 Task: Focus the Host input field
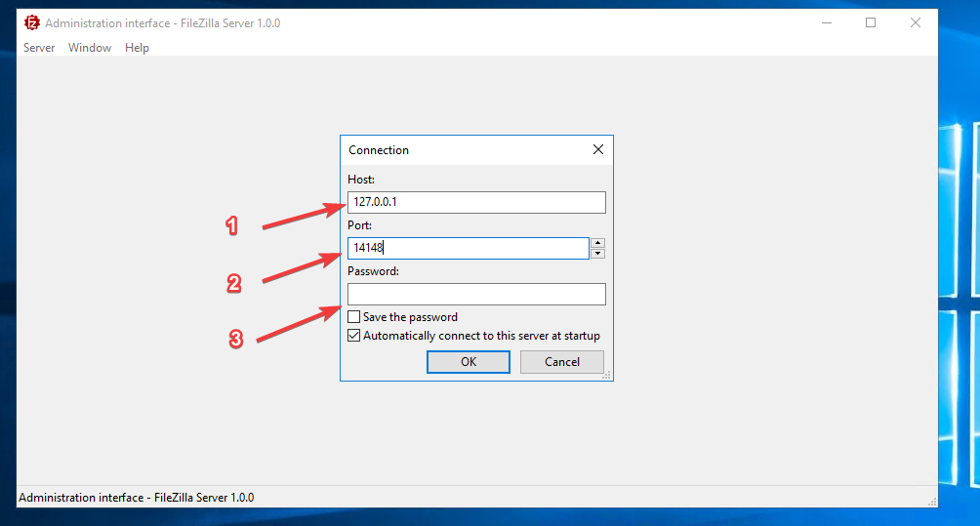coord(476,202)
